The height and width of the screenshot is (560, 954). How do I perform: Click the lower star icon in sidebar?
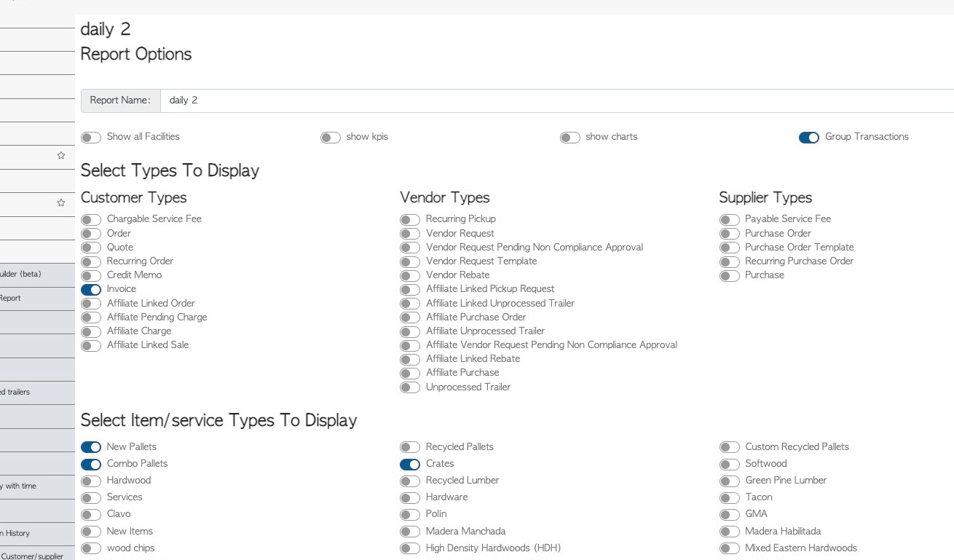click(x=61, y=202)
